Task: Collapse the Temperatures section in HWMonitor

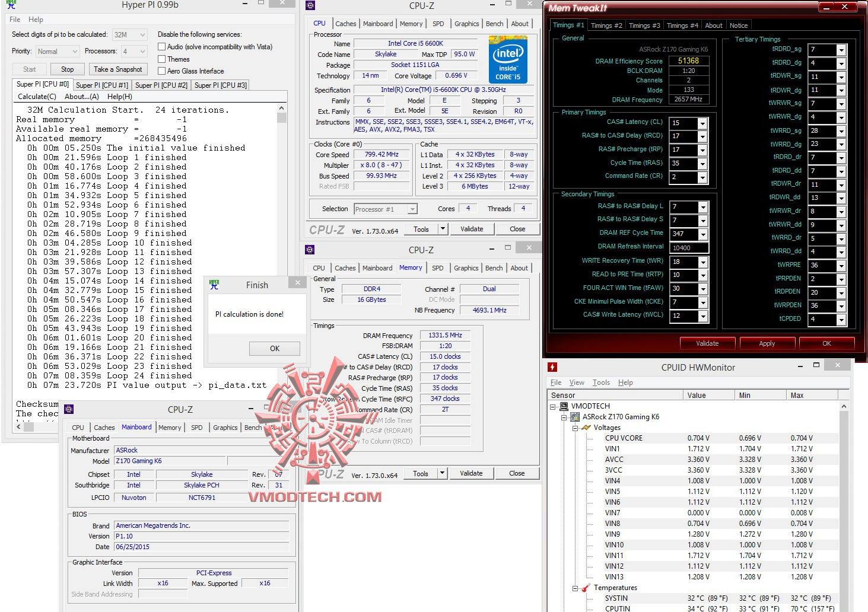Action: pos(575,588)
